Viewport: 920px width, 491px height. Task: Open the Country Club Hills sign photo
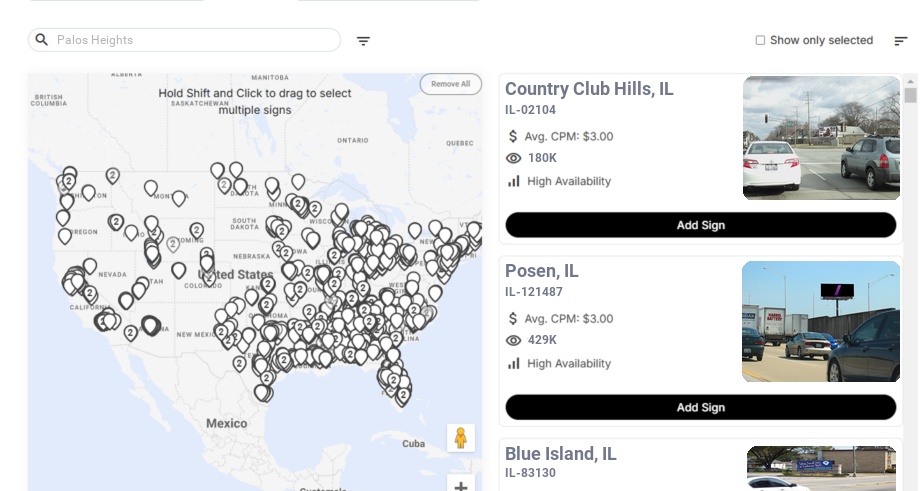821,138
